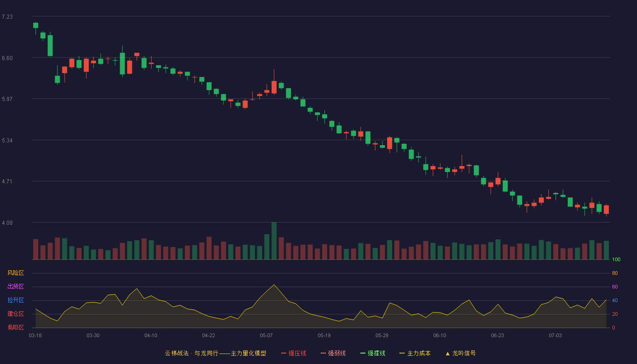Click the 06-10 date label
Image resolution: width=637 pixels, height=364 pixels.
tap(440, 335)
